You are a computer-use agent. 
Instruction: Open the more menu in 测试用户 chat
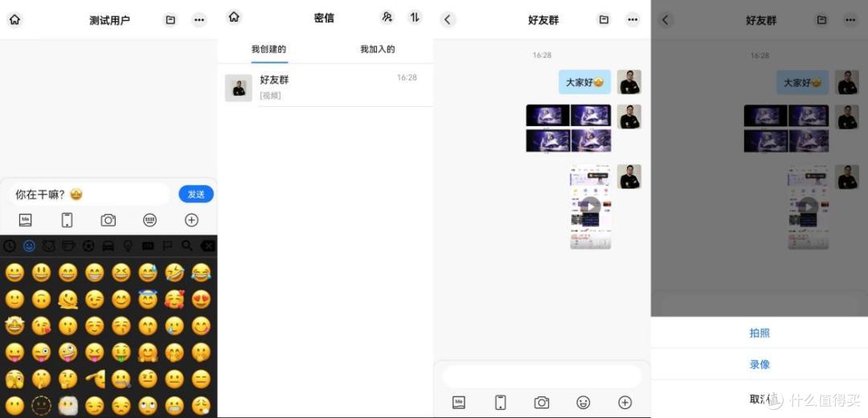click(x=199, y=20)
